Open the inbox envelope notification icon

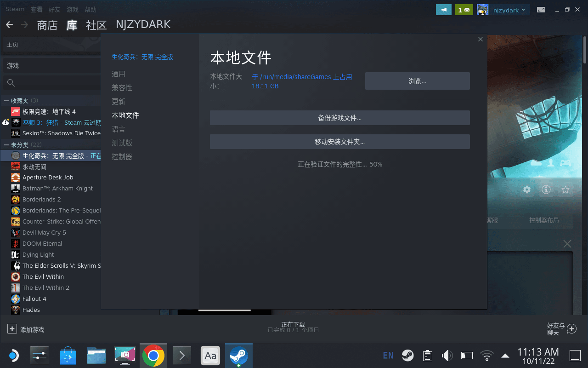pos(464,10)
